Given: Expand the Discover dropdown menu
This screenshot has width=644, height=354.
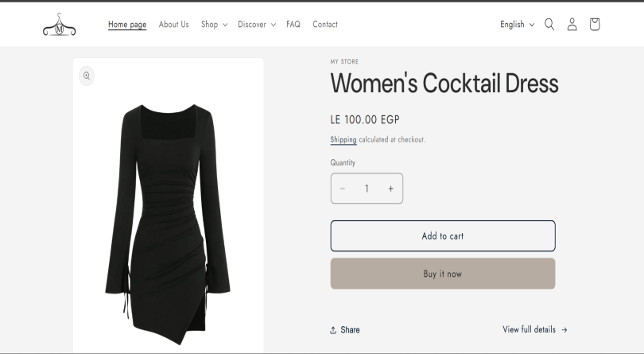Looking at the screenshot, I should 256,25.
